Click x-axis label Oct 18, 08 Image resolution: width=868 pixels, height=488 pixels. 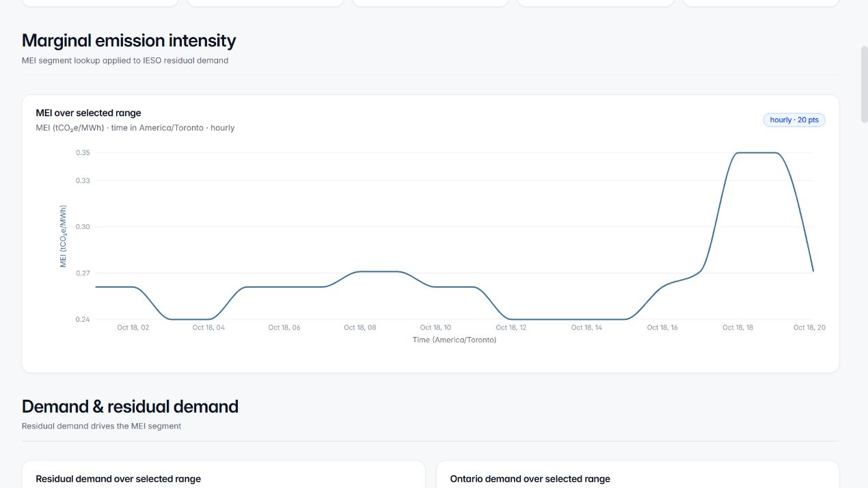point(360,328)
